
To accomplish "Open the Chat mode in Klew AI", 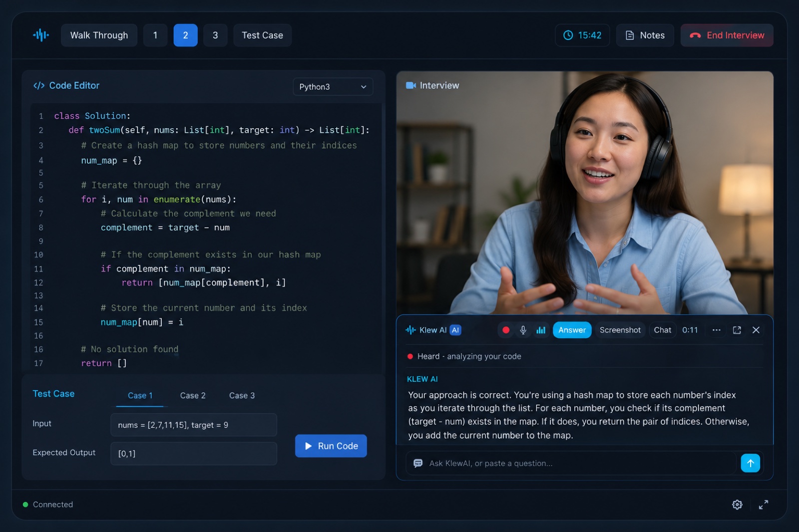I will tap(663, 330).
